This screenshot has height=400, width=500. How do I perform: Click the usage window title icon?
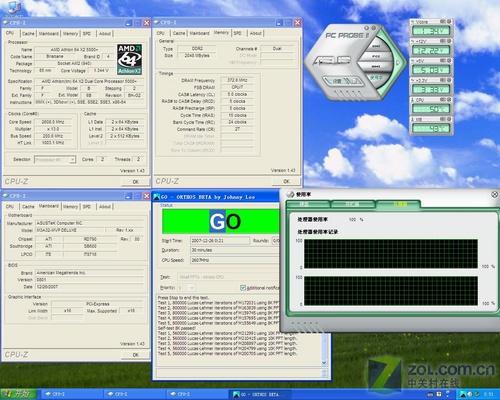click(291, 194)
